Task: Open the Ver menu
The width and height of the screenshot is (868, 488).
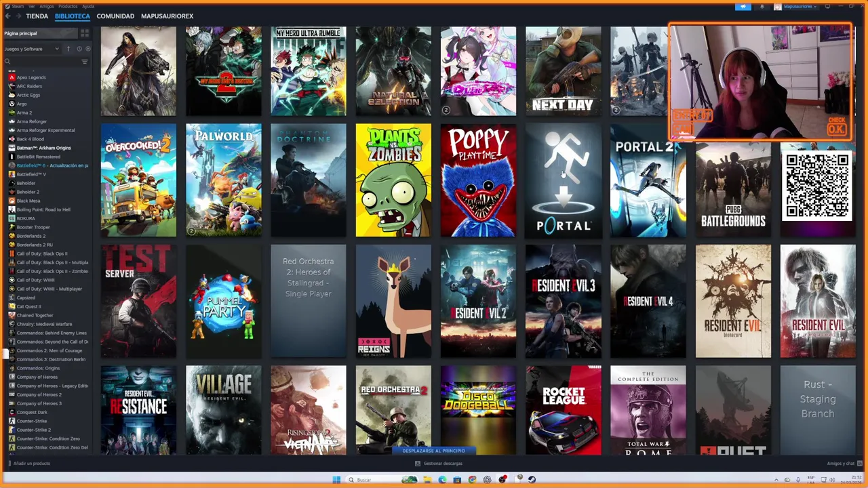Action: tap(32, 6)
